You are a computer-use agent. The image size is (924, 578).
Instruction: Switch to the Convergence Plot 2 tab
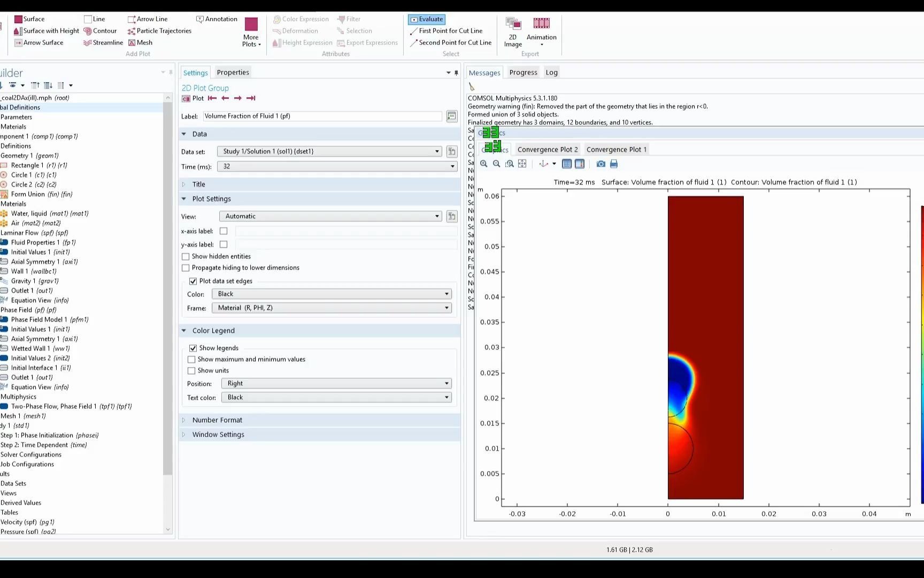(x=547, y=149)
